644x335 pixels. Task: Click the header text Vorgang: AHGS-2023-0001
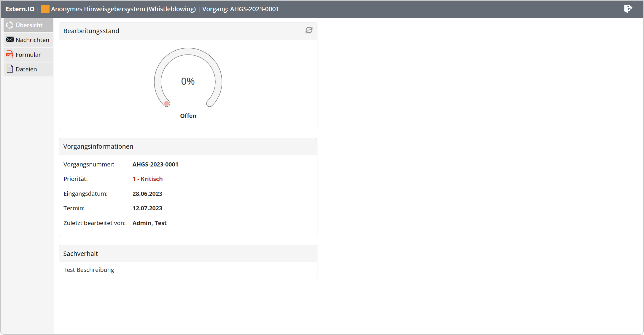241,9
